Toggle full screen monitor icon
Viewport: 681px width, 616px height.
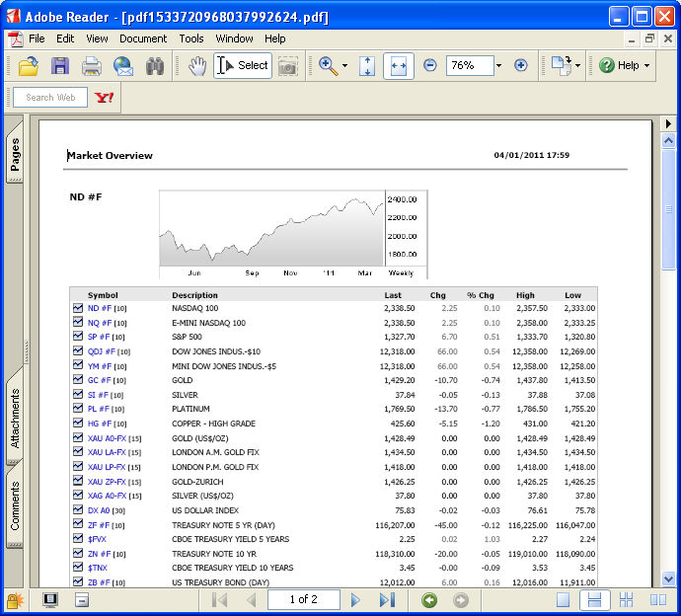(x=50, y=600)
